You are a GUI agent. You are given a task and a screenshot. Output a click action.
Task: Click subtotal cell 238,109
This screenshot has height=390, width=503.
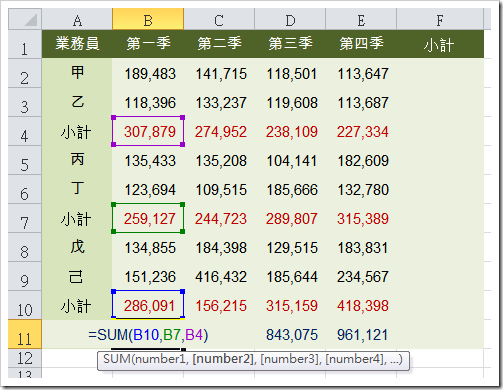pyautogui.click(x=290, y=131)
